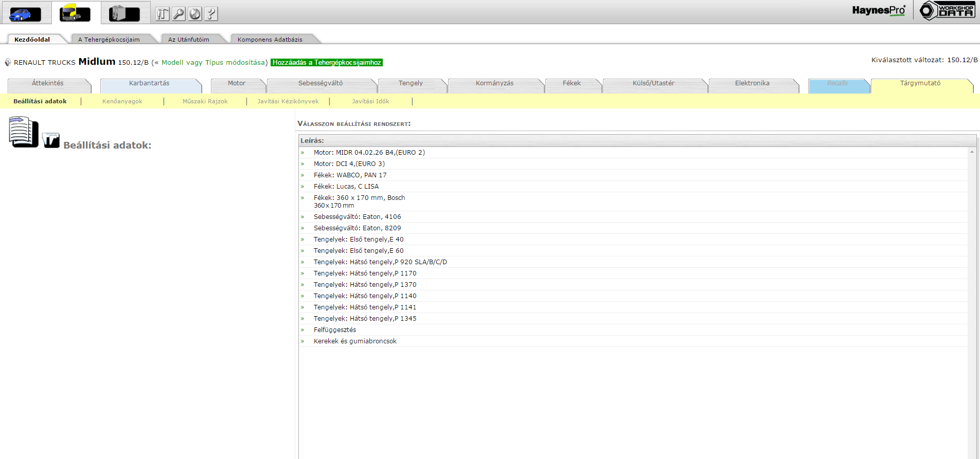
Task: Select the yellow truck vehicle icon
Action: (75, 13)
